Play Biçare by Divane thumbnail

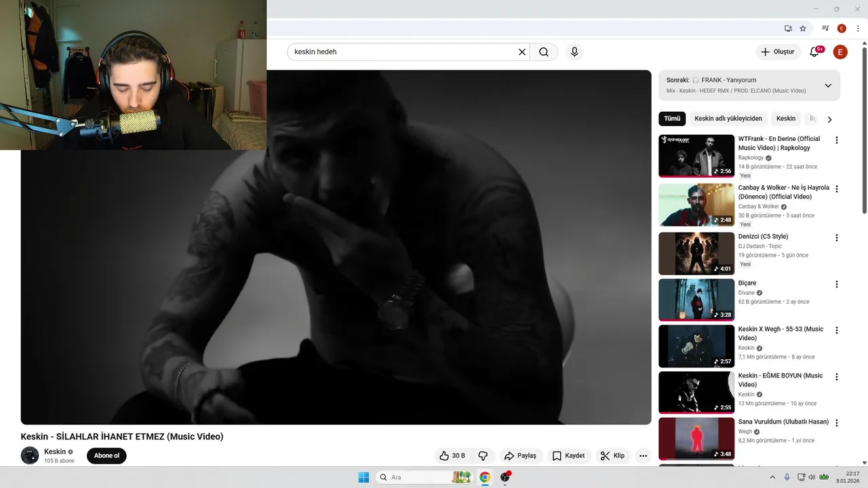pyautogui.click(x=696, y=300)
